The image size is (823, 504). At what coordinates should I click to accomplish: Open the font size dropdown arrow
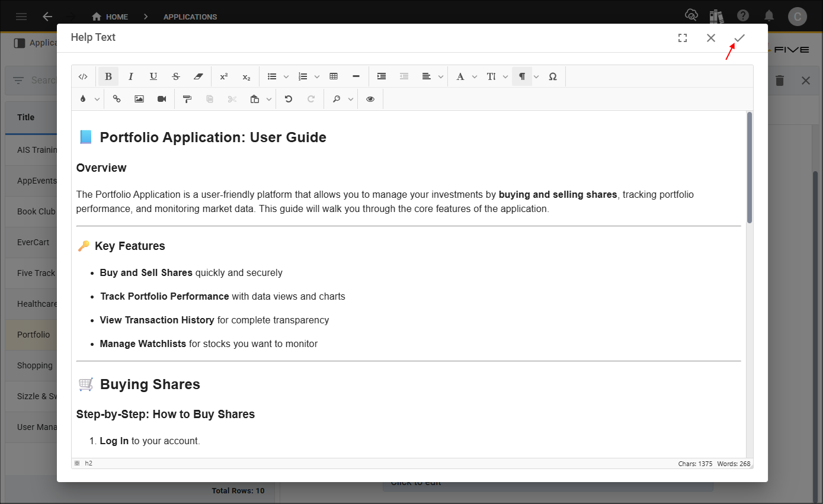[505, 76]
